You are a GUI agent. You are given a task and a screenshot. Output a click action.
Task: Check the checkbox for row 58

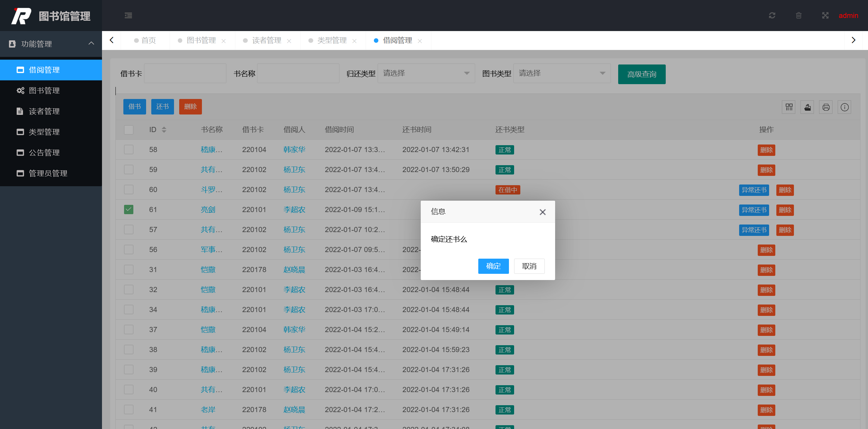(129, 150)
